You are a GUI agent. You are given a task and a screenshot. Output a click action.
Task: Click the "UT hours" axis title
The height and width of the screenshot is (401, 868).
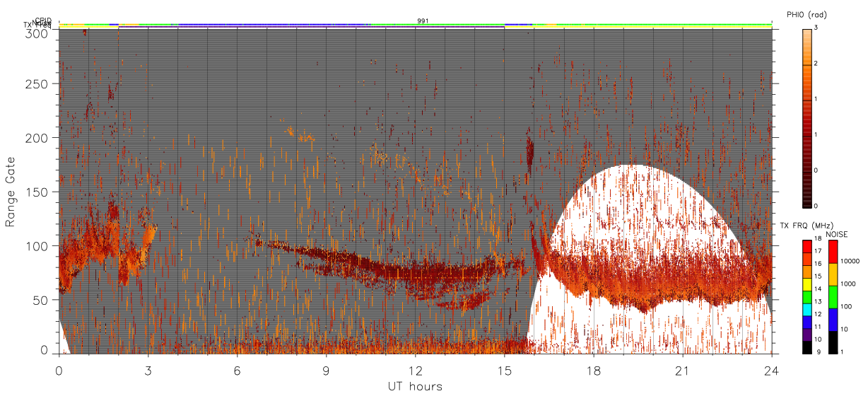click(x=415, y=386)
